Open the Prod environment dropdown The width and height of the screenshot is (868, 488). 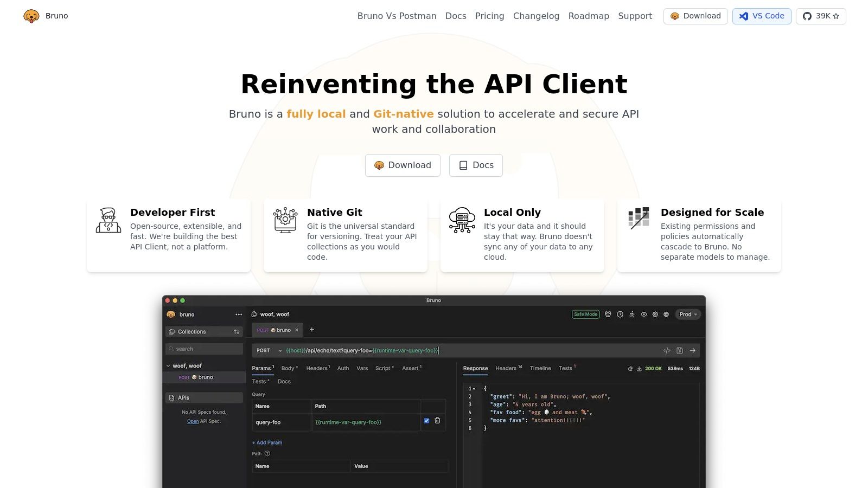(688, 314)
